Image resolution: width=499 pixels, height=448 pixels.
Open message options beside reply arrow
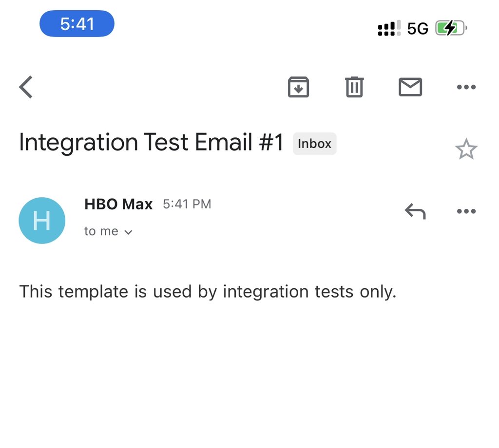click(466, 211)
